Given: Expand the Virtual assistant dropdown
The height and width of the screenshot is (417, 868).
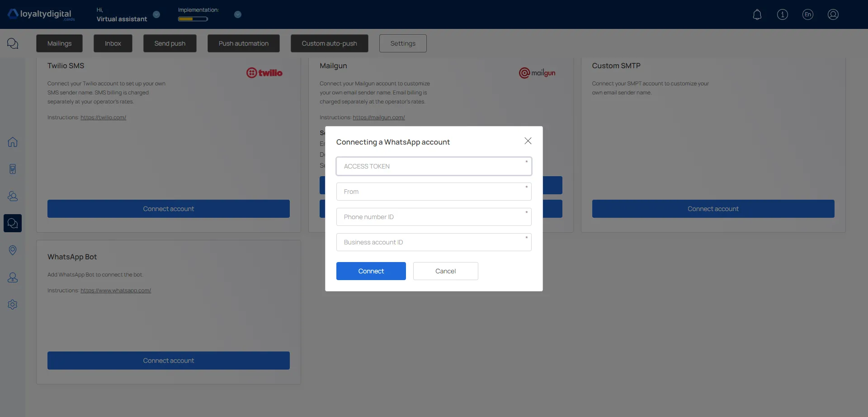Looking at the screenshot, I should [x=156, y=14].
